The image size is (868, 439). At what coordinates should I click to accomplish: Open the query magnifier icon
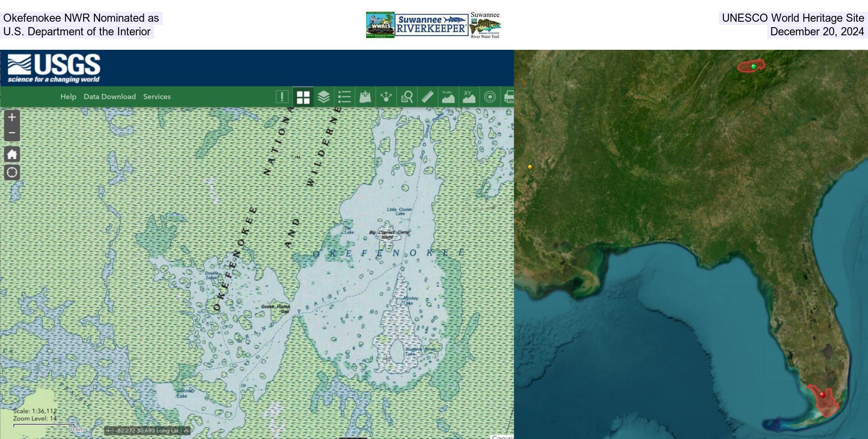pyautogui.click(x=407, y=97)
